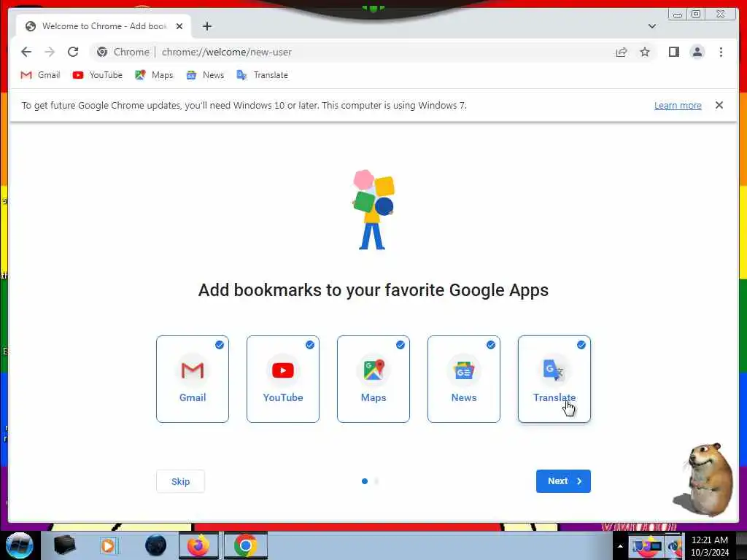
Task: Open the Maps bookmark in bookmarks bar
Action: (154, 75)
